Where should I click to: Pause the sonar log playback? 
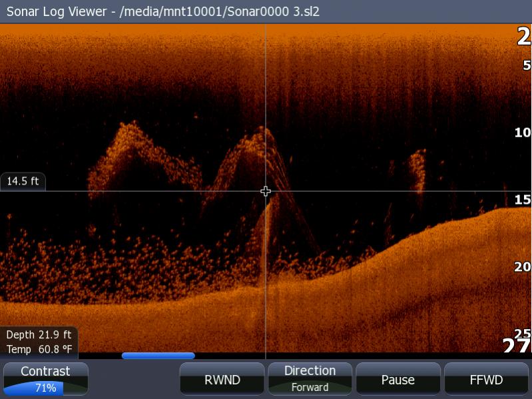pos(398,380)
